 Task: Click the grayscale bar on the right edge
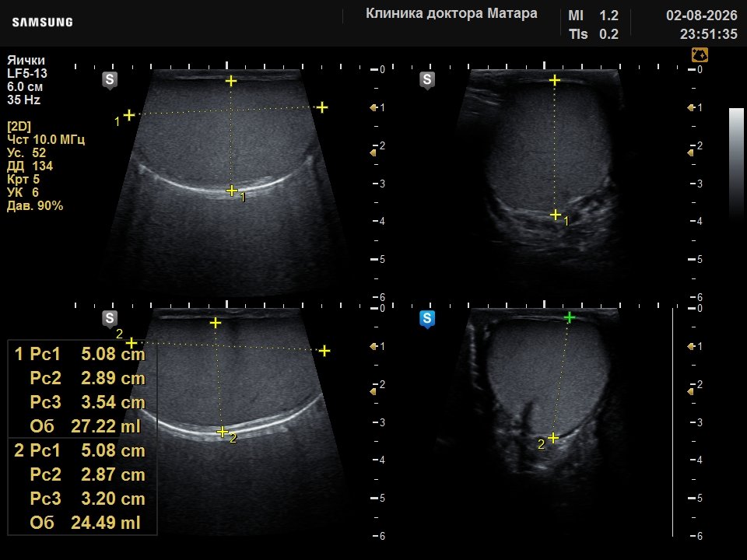tap(736, 164)
